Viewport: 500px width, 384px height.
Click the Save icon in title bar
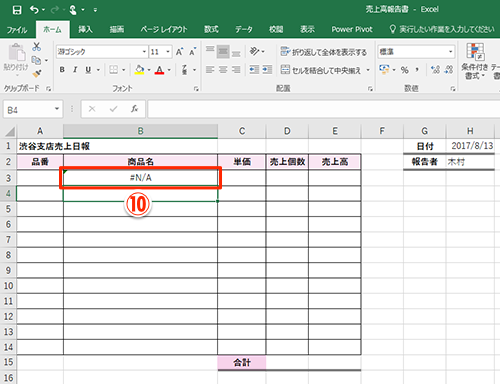click(x=17, y=10)
